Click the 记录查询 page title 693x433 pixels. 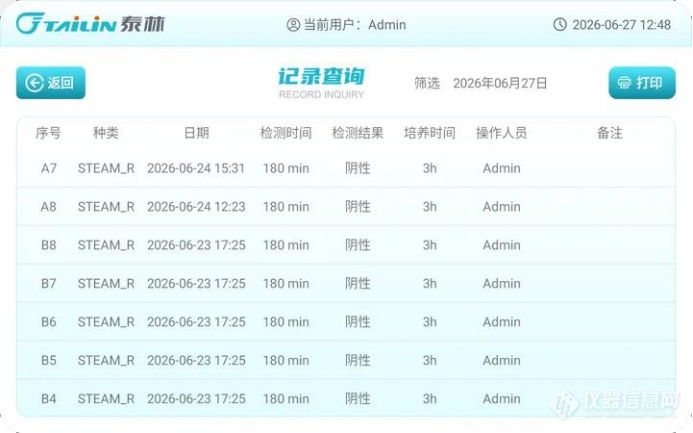point(321,76)
